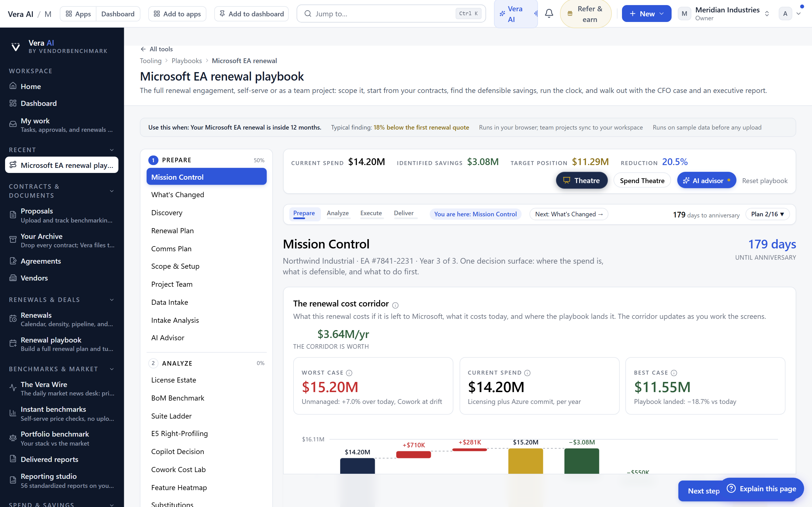Click info icon beside renewal cost corridor
The image size is (812, 507).
tap(395, 305)
